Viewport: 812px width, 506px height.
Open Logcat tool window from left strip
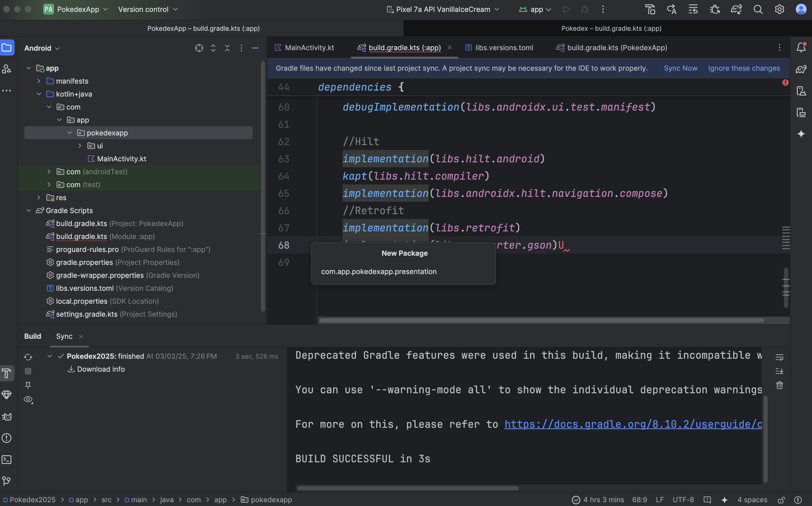coord(7,417)
